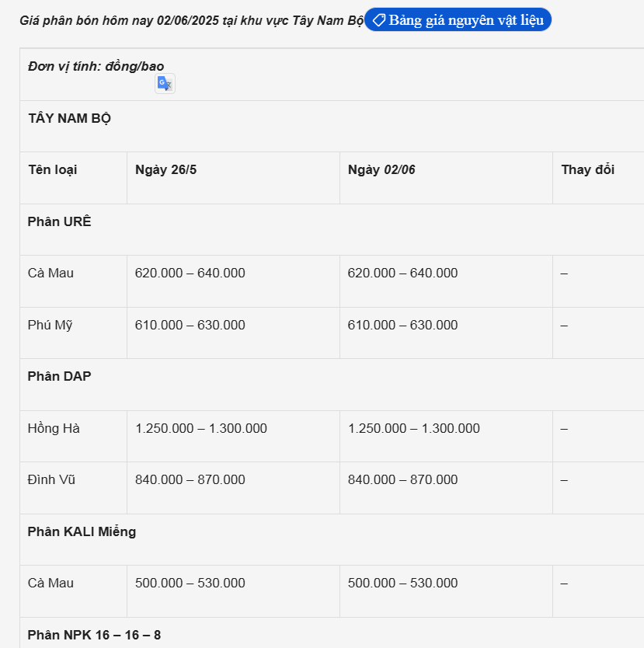Click the Phân DAP section row
Viewport: 644px width, 648px height.
click(x=60, y=376)
